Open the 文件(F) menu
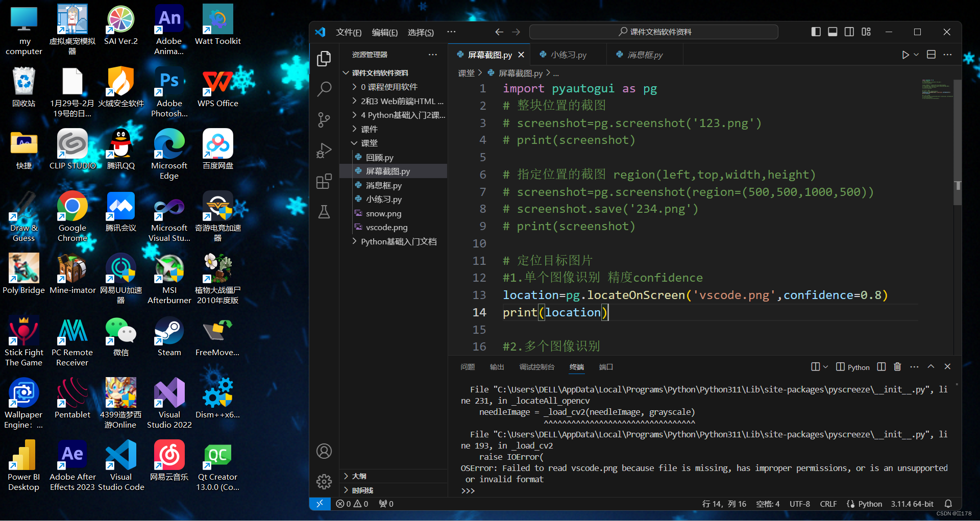980x521 pixels. [x=349, y=32]
